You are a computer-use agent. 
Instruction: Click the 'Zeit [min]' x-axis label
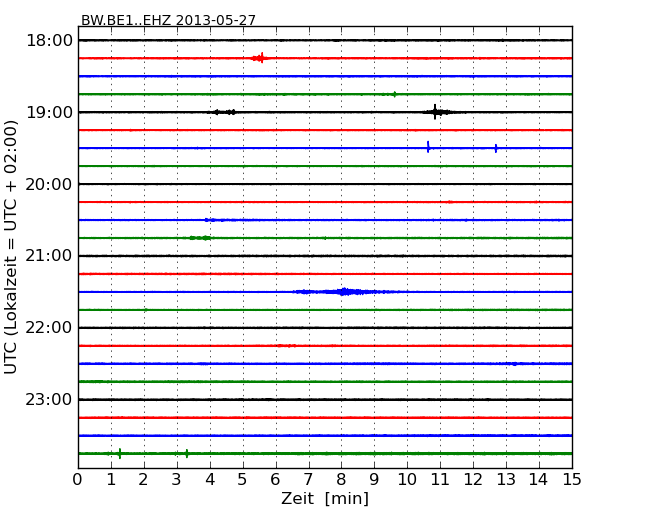[325, 498]
